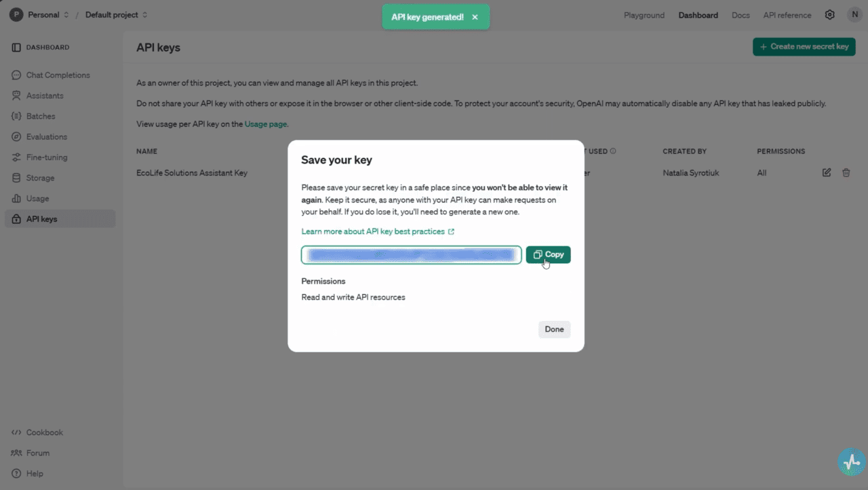This screenshot has height=490, width=868.
Task: Click Done to close the dialog
Action: (554, 328)
